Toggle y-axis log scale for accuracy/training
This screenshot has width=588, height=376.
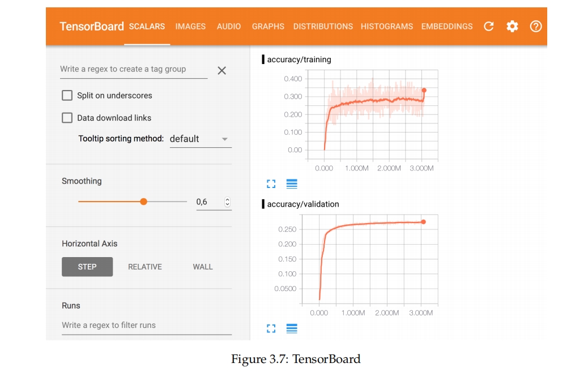click(x=292, y=183)
